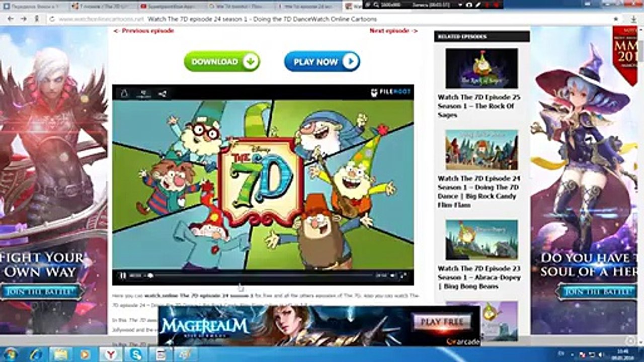Open thumbnail for Episode 23 Abraca-Dopey
The height and width of the screenshot is (362, 644).
click(x=481, y=240)
